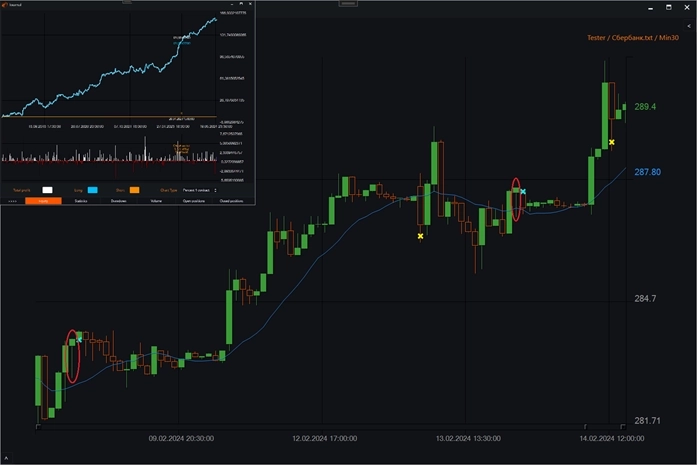Click the tallest white bar in profit histogram

pos(145,148)
